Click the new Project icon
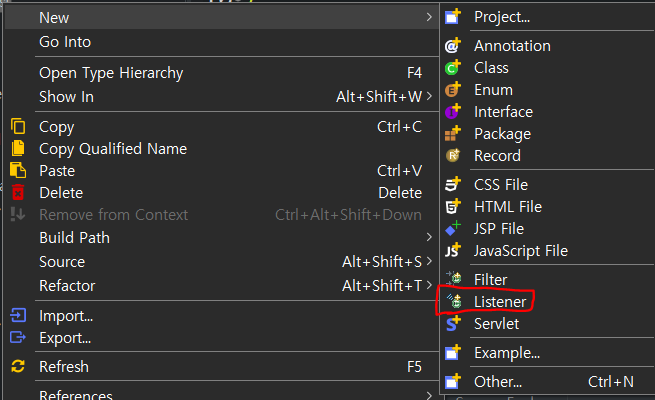The height and width of the screenshot is (400, 655). 453,17
